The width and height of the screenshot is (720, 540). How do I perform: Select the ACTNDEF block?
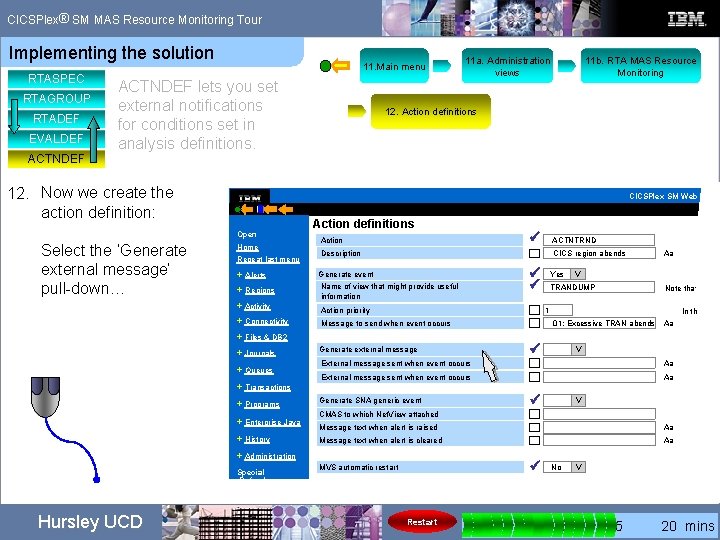click(x=56, y=158)
